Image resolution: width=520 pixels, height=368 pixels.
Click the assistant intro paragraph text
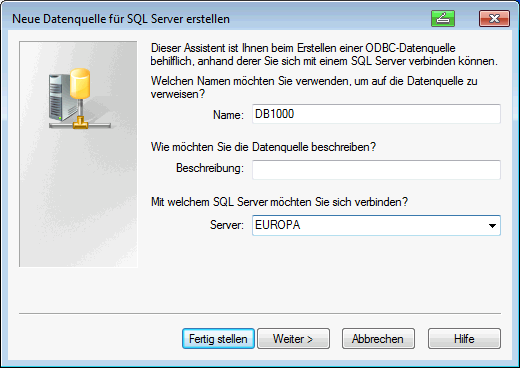click(324, 55)
